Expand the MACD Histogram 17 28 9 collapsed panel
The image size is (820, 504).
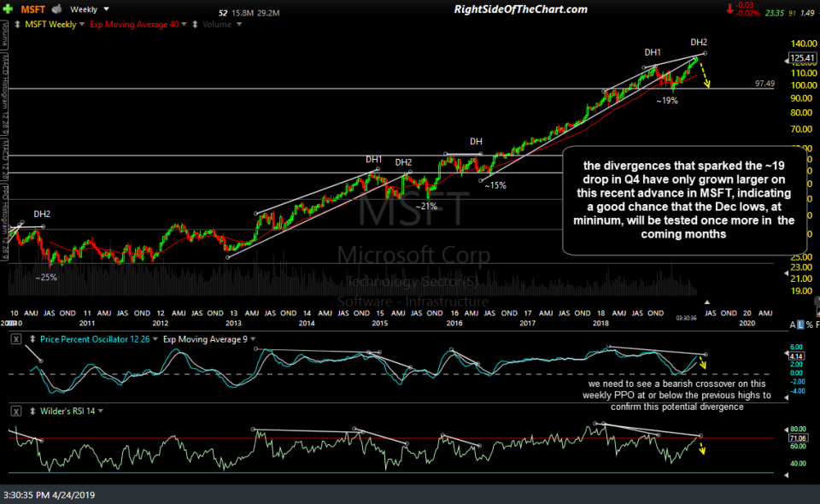(x=6, y=90)
